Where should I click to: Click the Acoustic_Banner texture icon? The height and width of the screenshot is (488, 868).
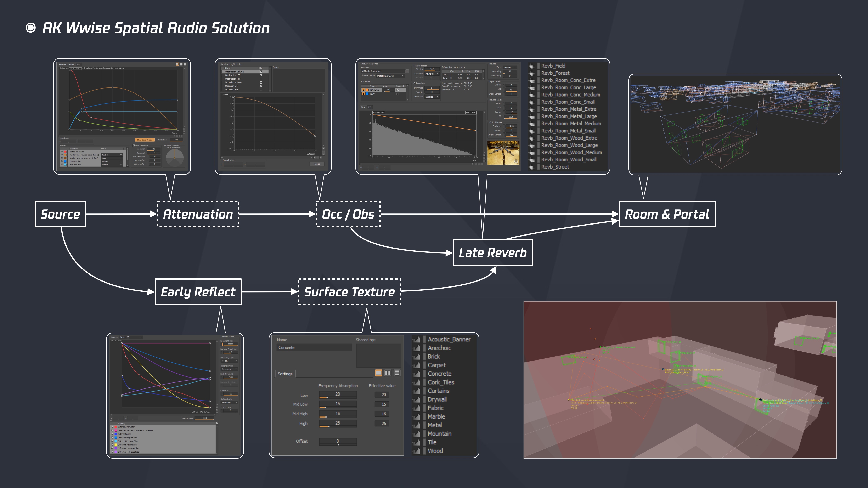click(x=417, y=340)
